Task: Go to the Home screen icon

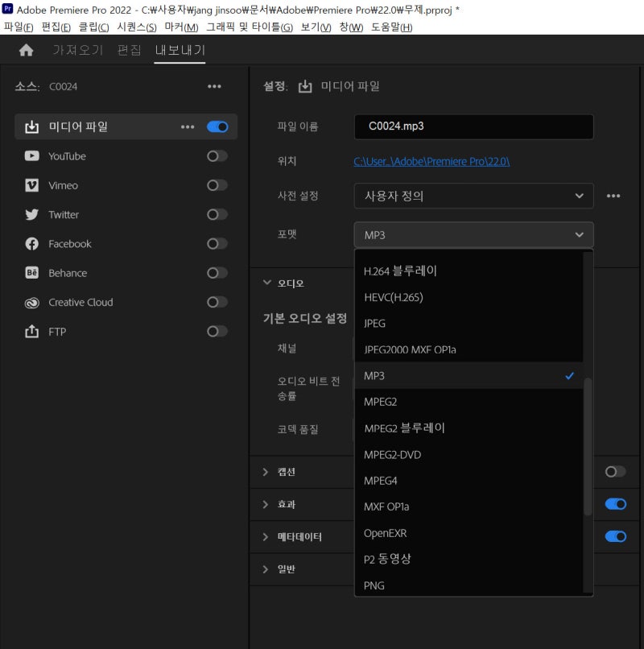Action: 26,50
